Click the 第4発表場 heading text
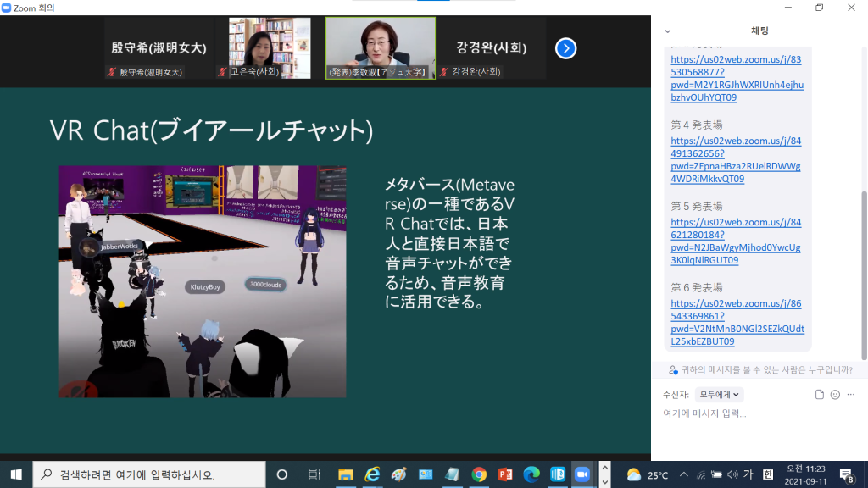 [697, 125]
